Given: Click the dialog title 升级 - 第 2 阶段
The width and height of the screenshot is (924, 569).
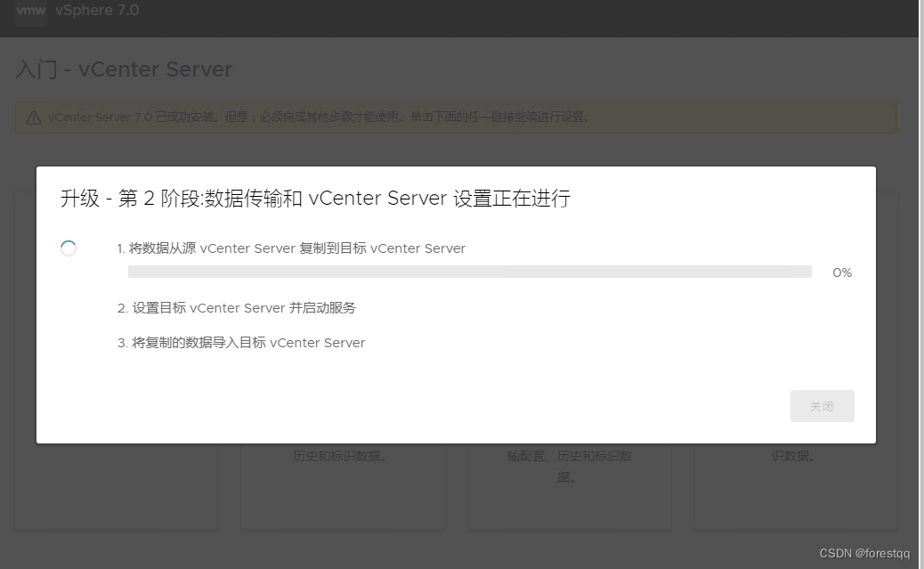Looking at the screenshot, I should 315,198.
